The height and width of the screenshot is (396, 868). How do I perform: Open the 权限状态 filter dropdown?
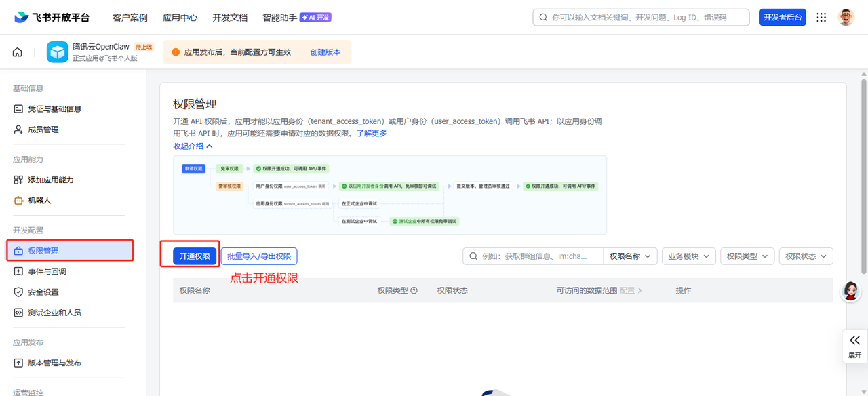pos(806,256)
